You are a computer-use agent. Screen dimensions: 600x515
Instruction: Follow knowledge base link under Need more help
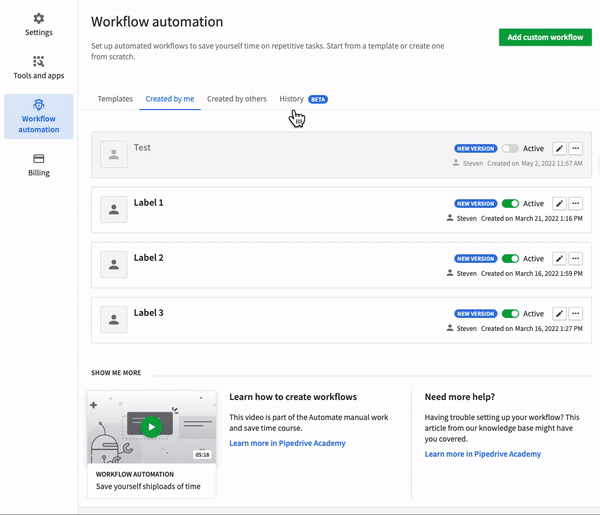click(x=482, y=454)
